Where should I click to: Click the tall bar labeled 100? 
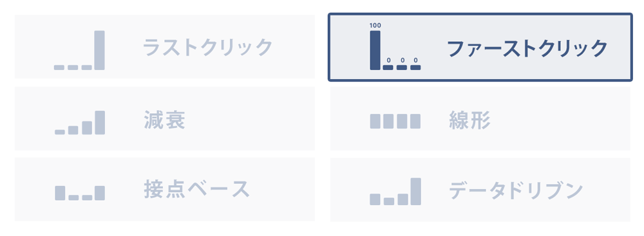(375, 50)
